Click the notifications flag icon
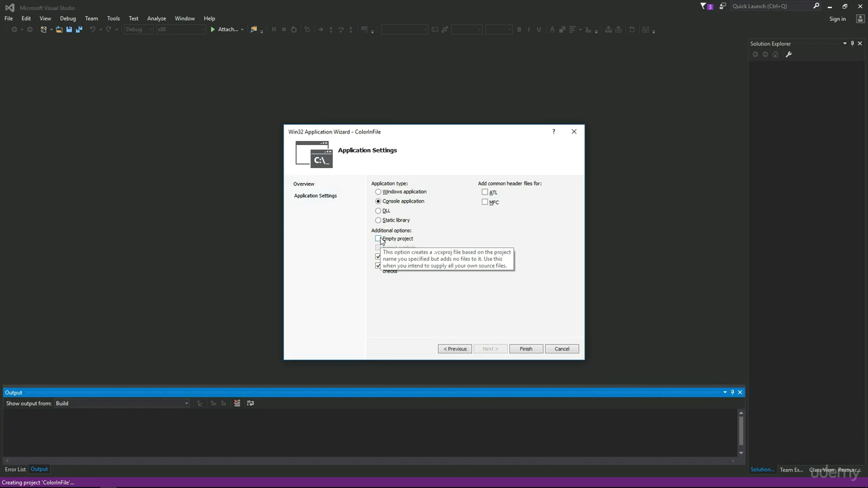Screen dimensions: 868x488 [x=703, y=6]
